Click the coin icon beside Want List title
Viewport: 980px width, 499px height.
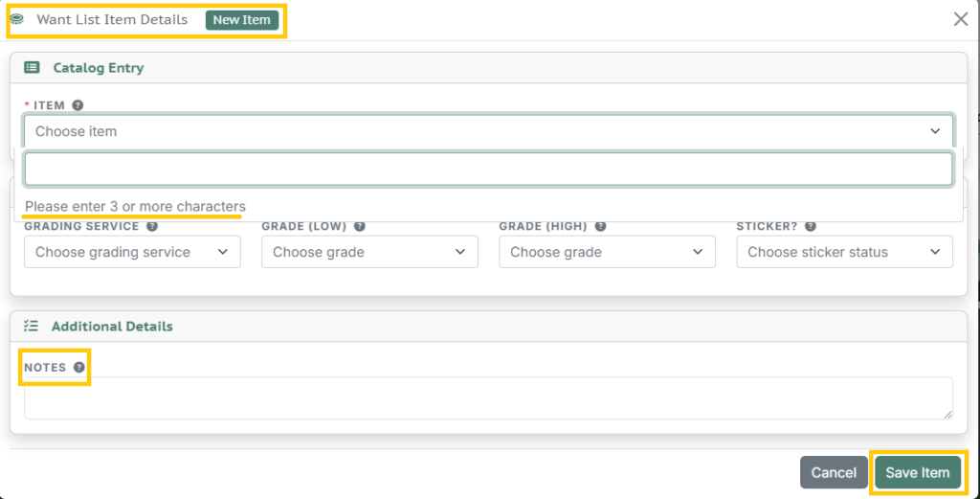[x=17, y=19]
